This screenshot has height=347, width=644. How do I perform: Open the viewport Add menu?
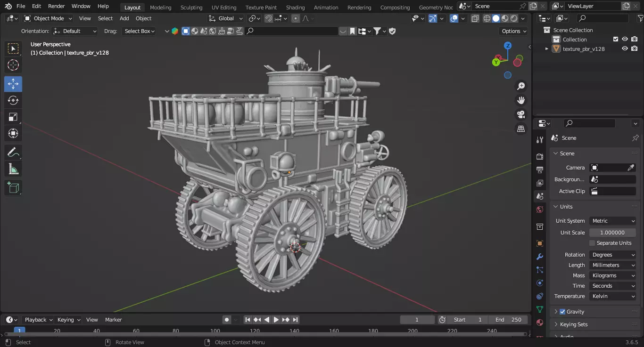124,18
